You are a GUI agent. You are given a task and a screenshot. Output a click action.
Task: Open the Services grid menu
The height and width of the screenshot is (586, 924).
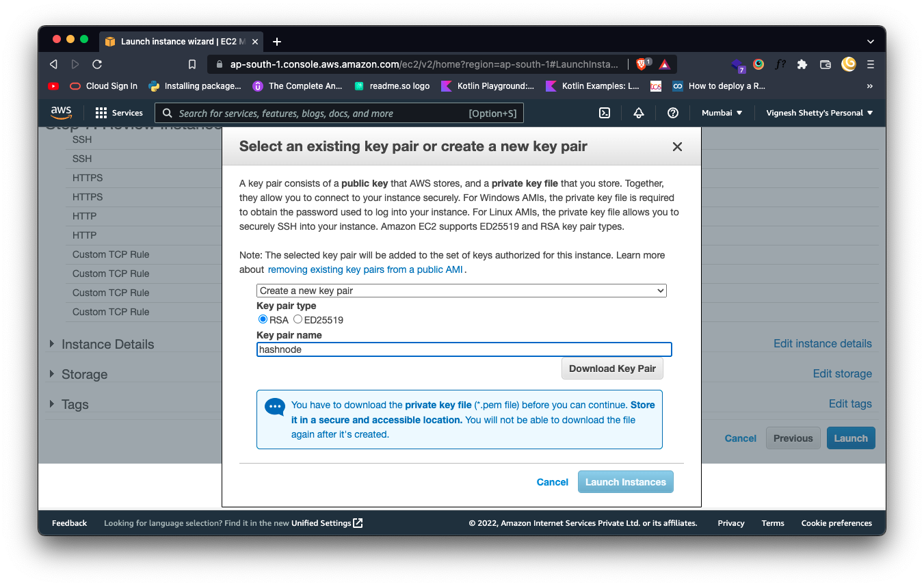(119, 113)
